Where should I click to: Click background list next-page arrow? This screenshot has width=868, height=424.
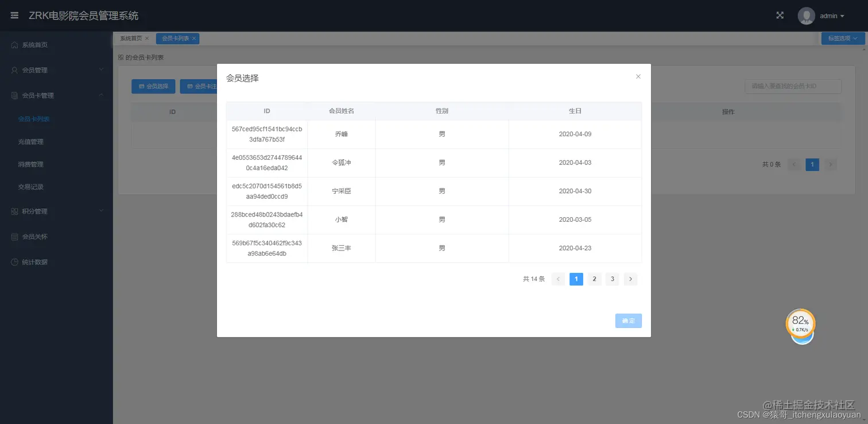(x=831, y=164)
